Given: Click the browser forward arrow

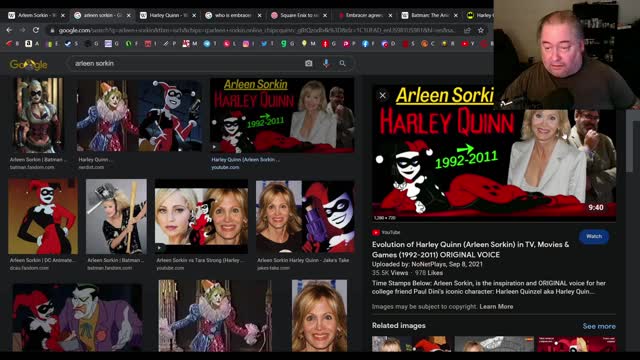Looking at the screenshot, I should point(22,30).
